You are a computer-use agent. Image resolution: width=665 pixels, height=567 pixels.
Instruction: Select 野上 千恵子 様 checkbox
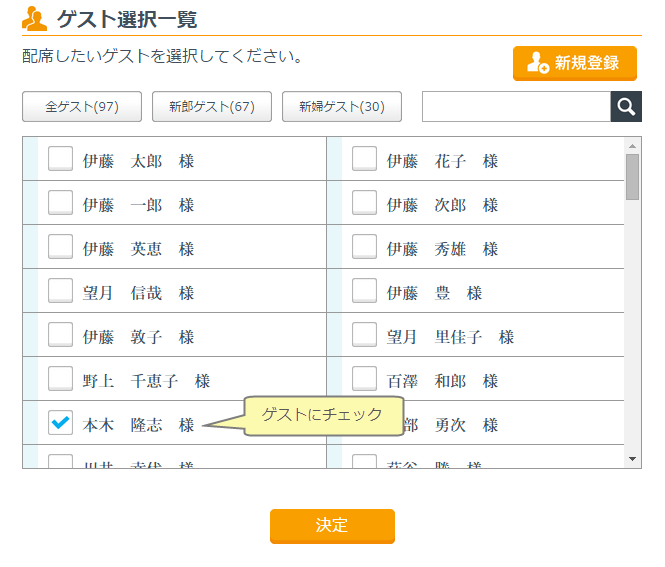[x=61, y=379]
